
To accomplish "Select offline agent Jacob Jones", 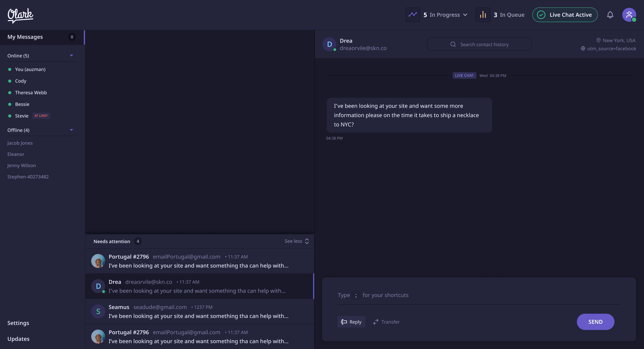I will click(x=20, y=143).
